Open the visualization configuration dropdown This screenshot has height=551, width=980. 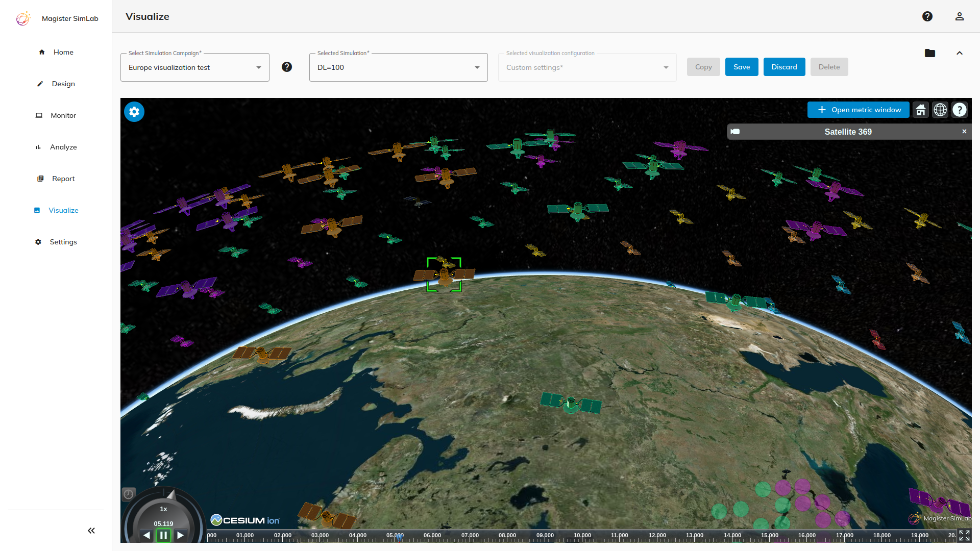tap(587, 67)
